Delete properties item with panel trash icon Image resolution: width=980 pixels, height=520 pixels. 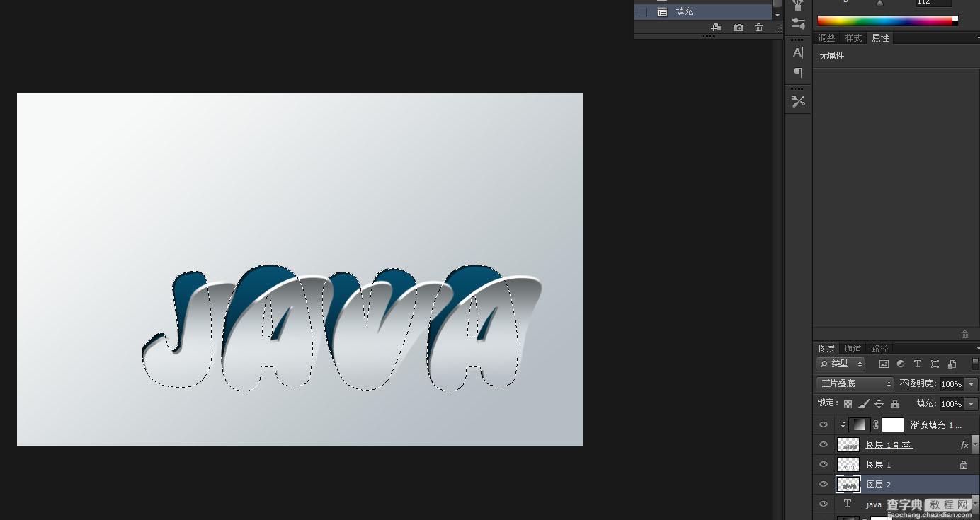click(964, 334)
